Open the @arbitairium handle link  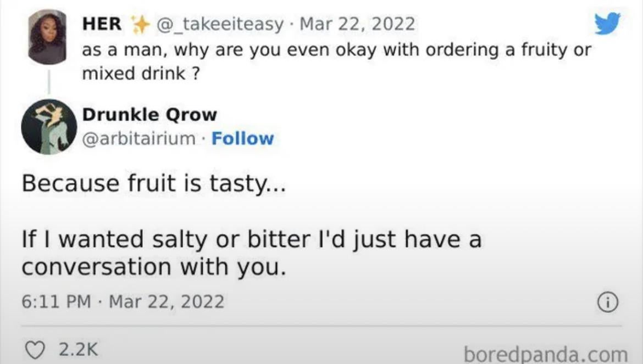(x=138, y=139)
